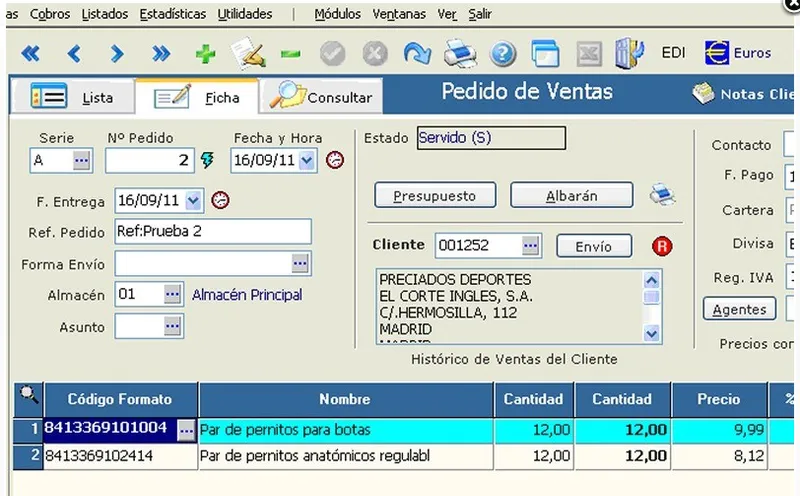Click Histórico de Ventas del Cliente

click(x=514, y=359)
